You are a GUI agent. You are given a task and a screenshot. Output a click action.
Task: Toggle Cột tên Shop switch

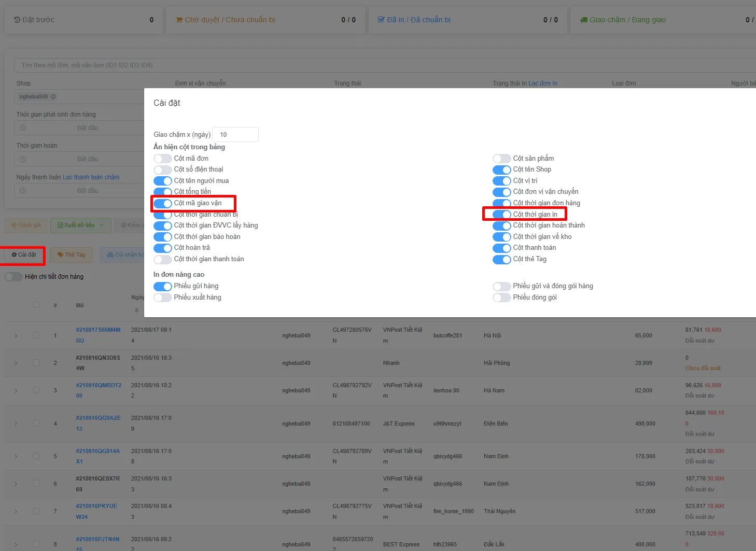[x=501, y=169]
